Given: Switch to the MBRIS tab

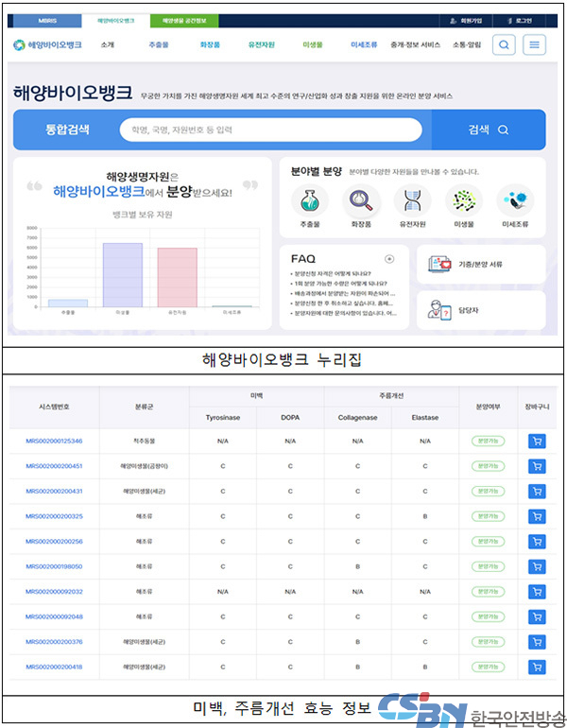Looking at the screenshot, I should coord(47,21).
